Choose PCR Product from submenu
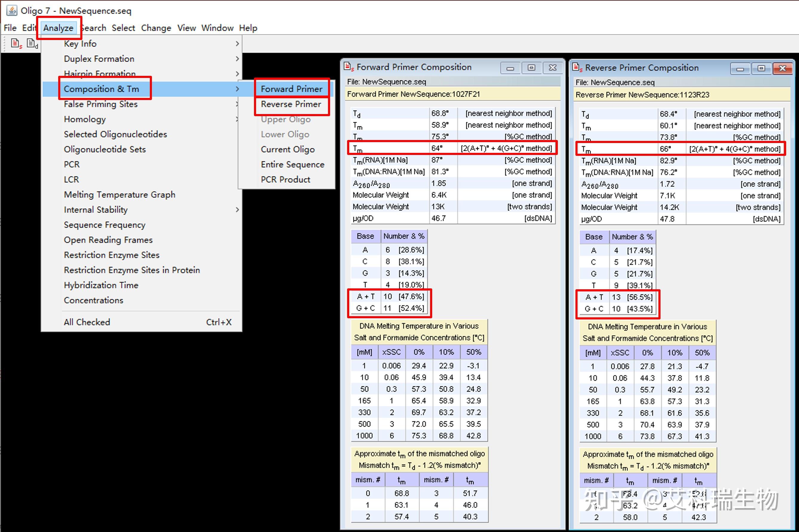The image size is (799, 532). (286, 179)
